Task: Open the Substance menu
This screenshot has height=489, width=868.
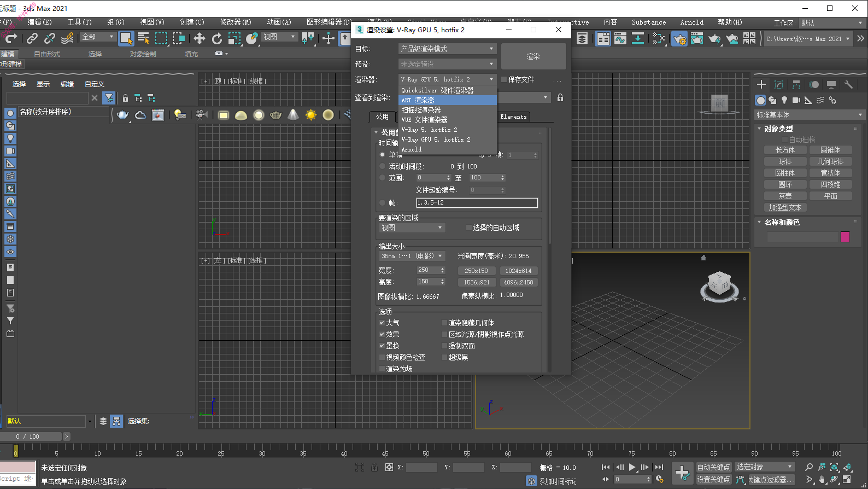Action: [649, 22]
